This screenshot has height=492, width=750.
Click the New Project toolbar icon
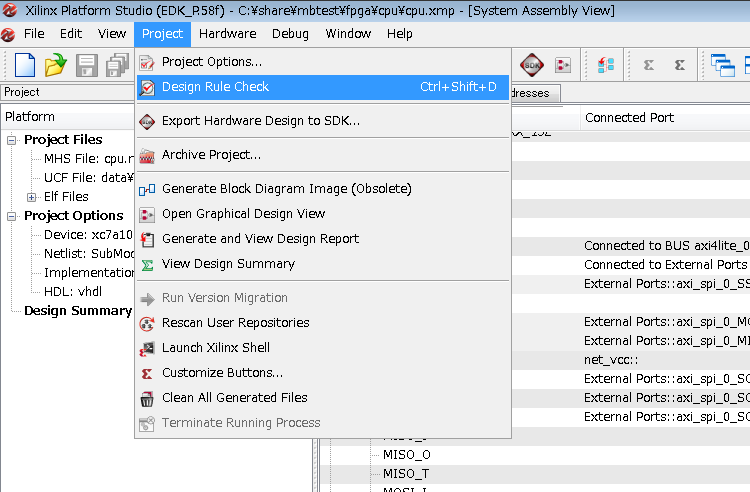point(25,65)
